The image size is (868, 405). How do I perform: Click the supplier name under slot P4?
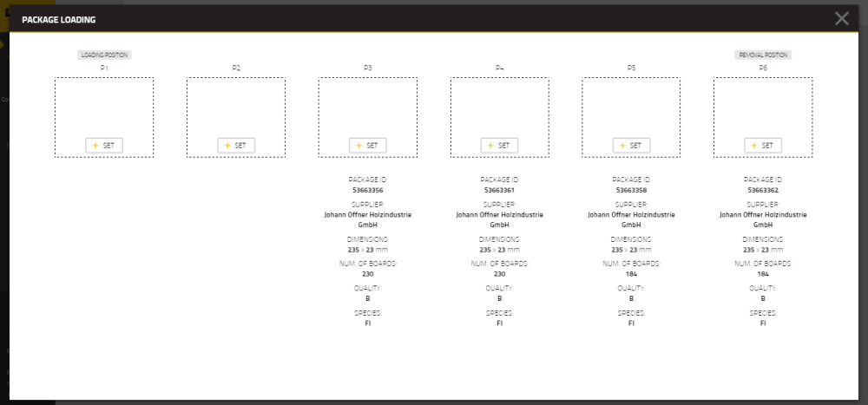click(499, 219)
